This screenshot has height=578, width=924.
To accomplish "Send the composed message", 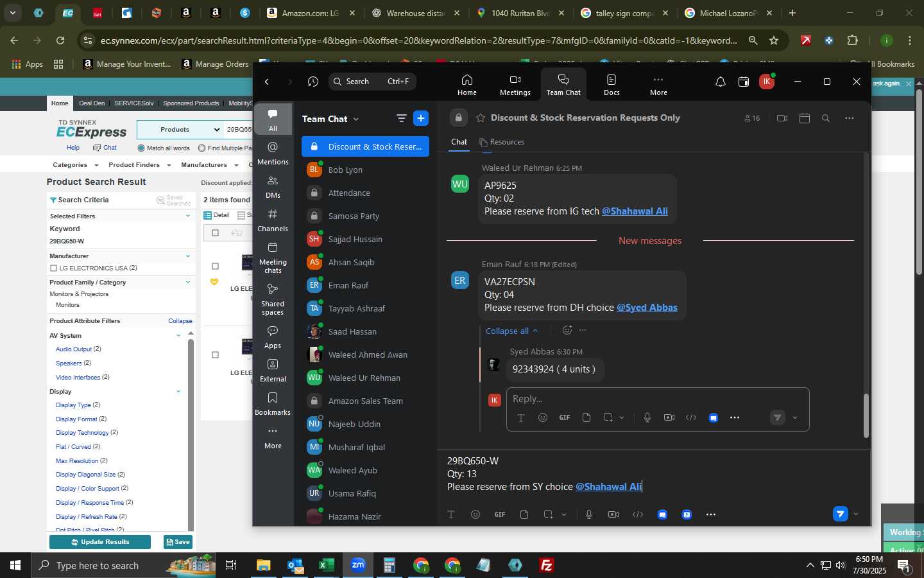I will (x=841, y=514).
